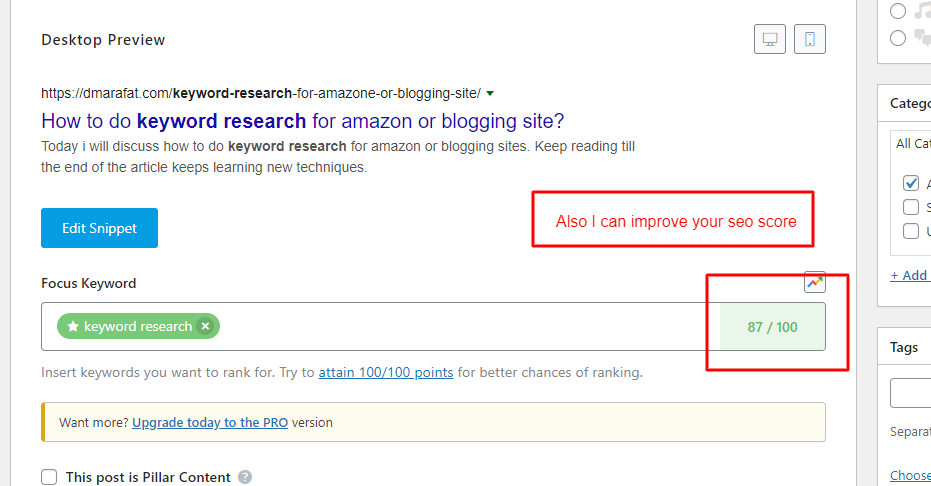Click the Edit Snippet button
This screenshot has width=931, height=486.
pyautogui.click(x=99, y=228)
